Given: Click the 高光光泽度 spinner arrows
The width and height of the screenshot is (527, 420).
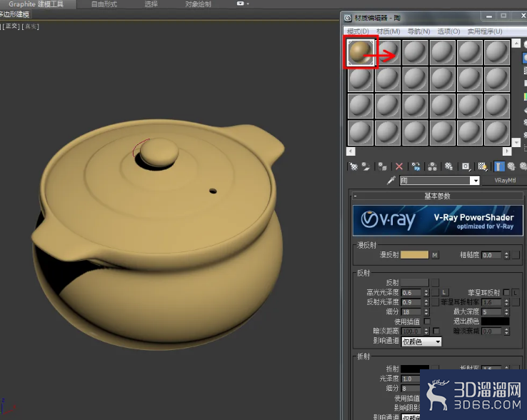Looking at the screenshot, I should click(426, 293).
